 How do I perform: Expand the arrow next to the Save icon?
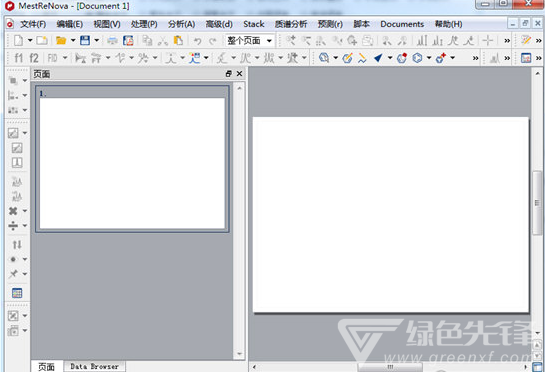tap(97, 41)
